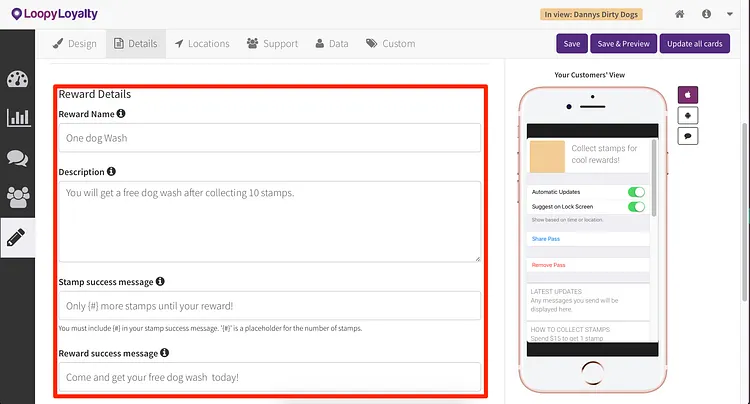Focus the Reward success message field
This screenshot has width=750, height=404.
tap(269, 377)
